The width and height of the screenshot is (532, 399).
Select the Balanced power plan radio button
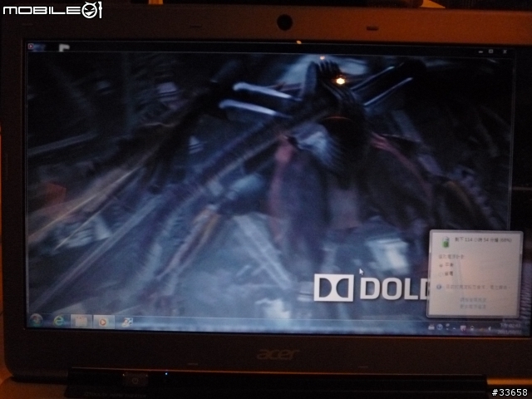tap(441, 265)
